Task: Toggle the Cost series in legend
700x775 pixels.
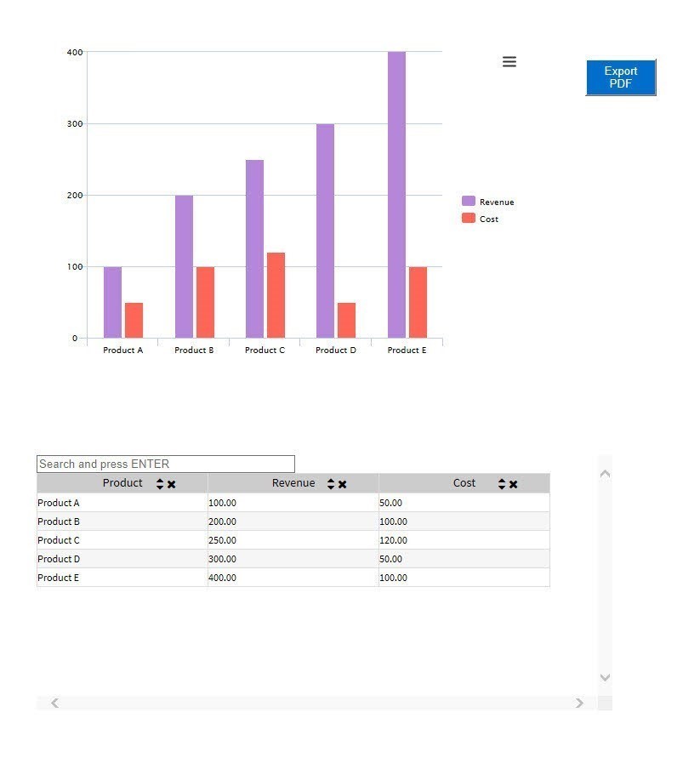Action: (x=488, y=219)
